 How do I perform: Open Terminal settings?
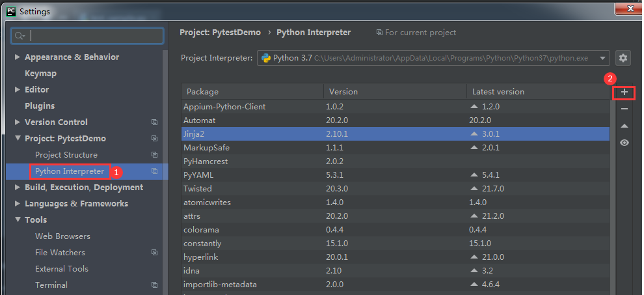tap(51, 285)
